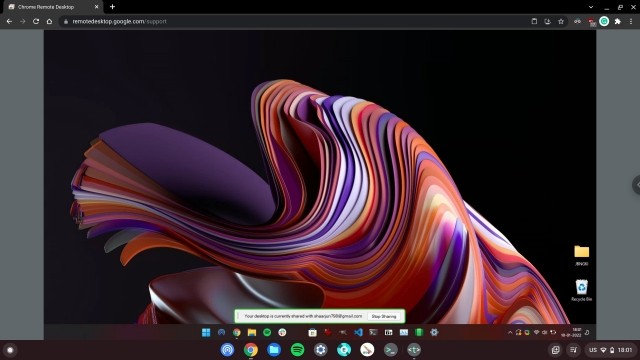Open the remote Windows Start menu
640x360 pixels.
tap(206, 332)
